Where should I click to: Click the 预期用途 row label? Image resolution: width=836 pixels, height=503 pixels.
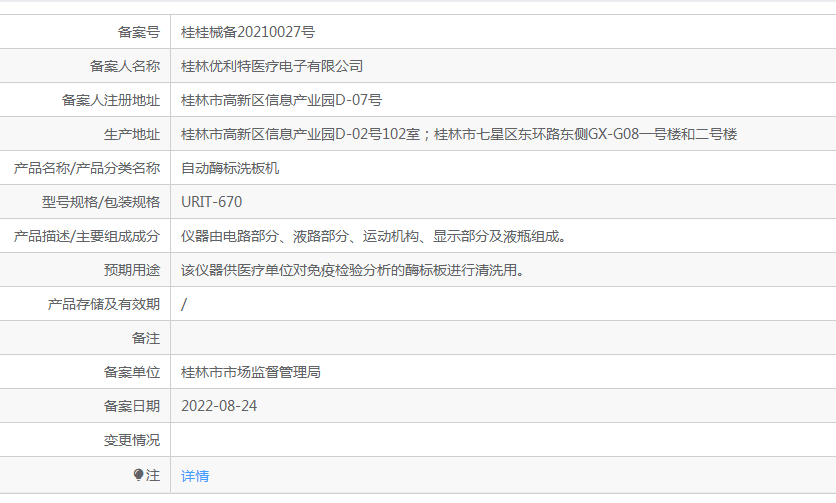tap(132, 270)
